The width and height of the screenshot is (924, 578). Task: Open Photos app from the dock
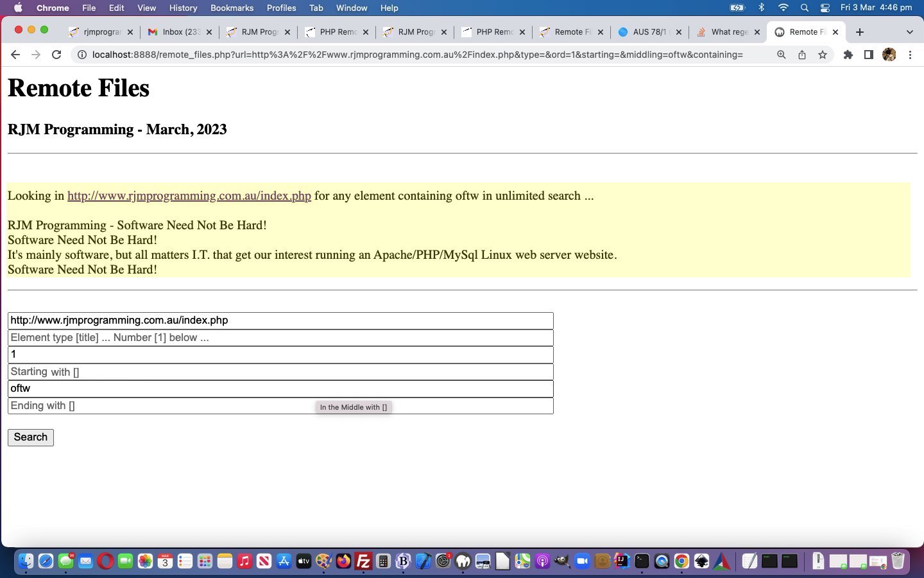[x=145, y=561]
